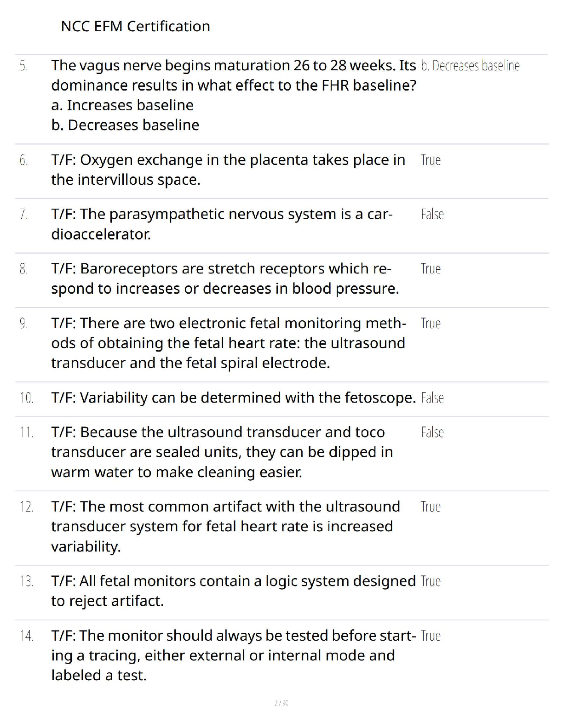The height and width of the screenshot is (728, 563).
Task: Click question number 9
Action: pos(24,324)
